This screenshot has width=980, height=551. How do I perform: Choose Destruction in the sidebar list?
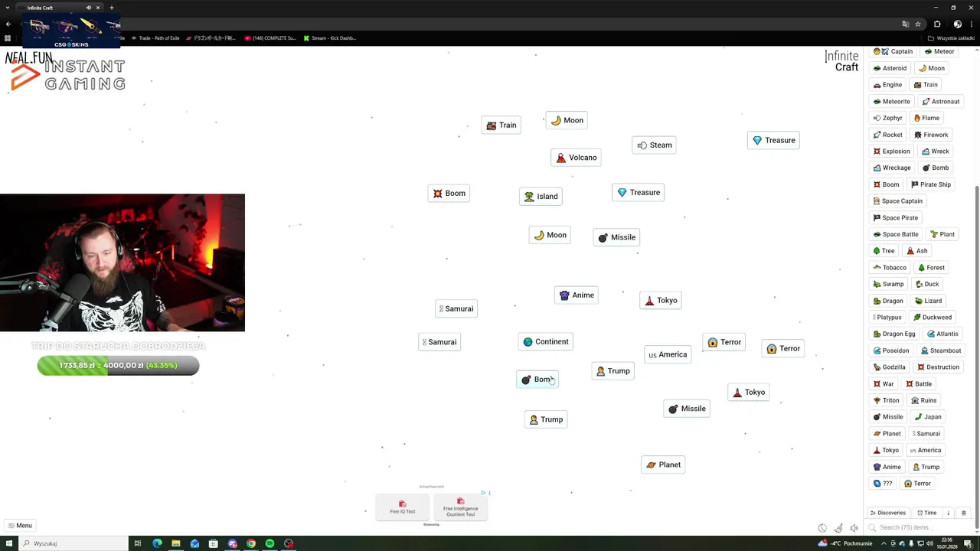pos(938,367)
